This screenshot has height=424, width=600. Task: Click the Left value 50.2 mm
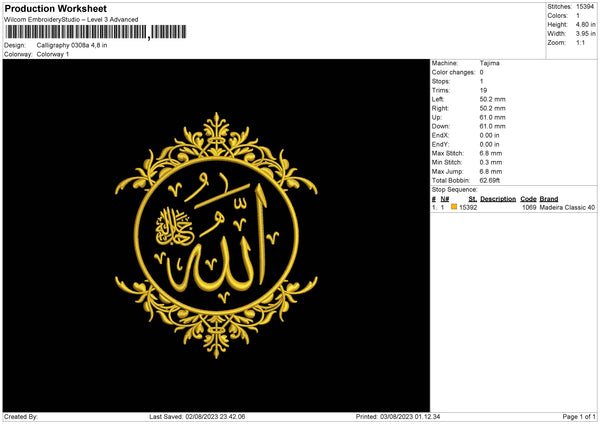(x=492, y=99)
